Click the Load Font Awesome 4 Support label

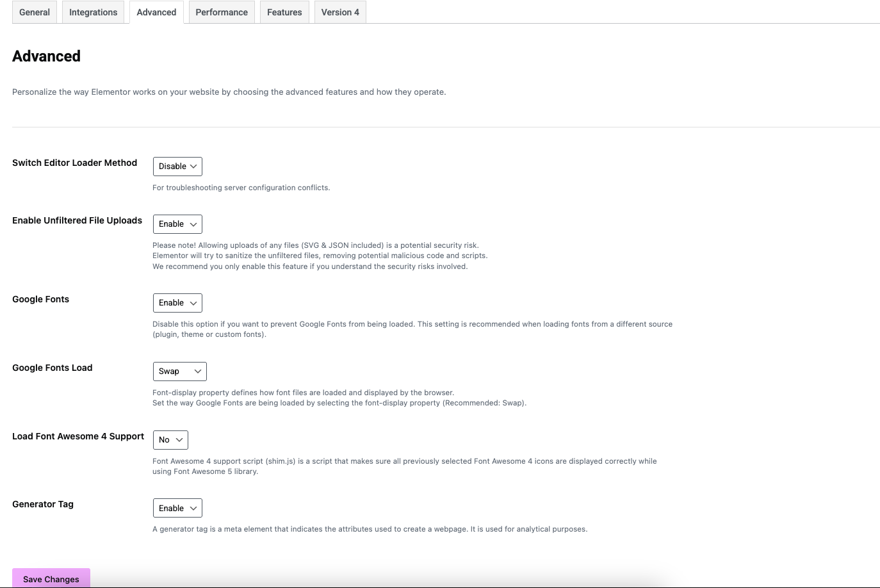(x=78, y=436)
